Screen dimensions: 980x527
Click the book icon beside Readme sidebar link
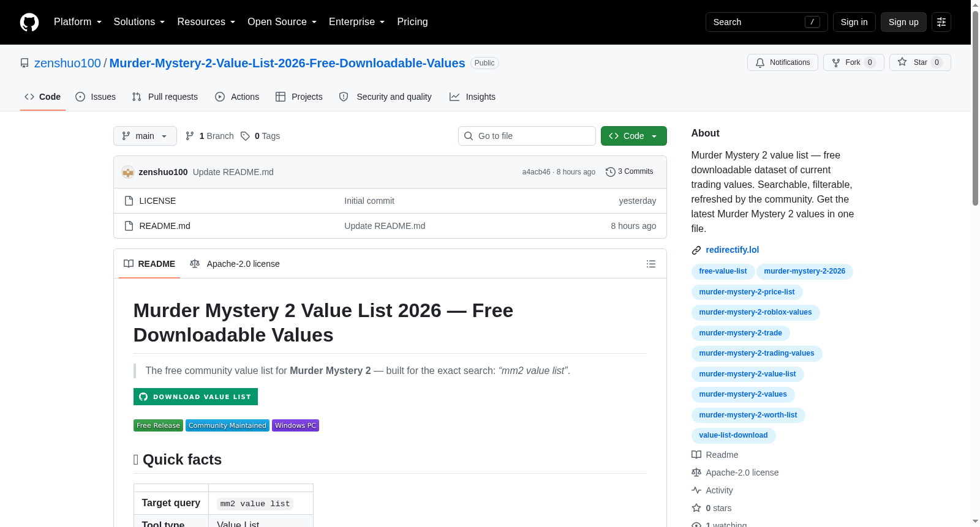(x=696, y=455)
